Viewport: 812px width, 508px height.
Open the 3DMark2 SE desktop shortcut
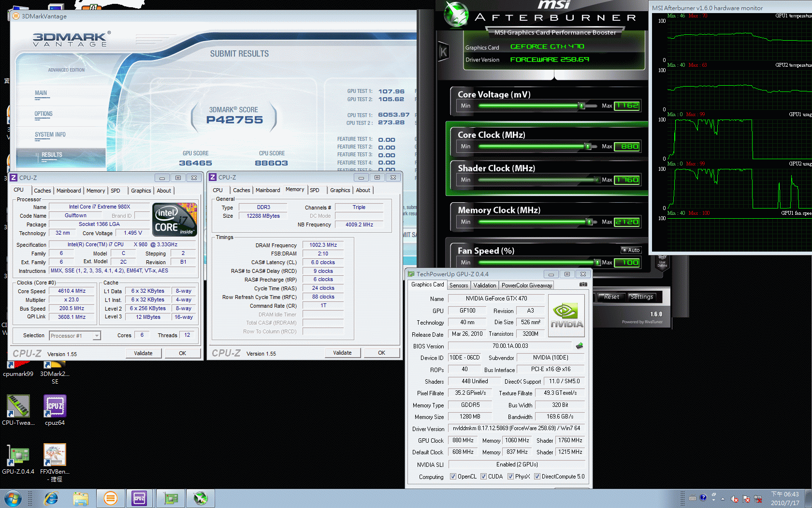coord(55,372)
